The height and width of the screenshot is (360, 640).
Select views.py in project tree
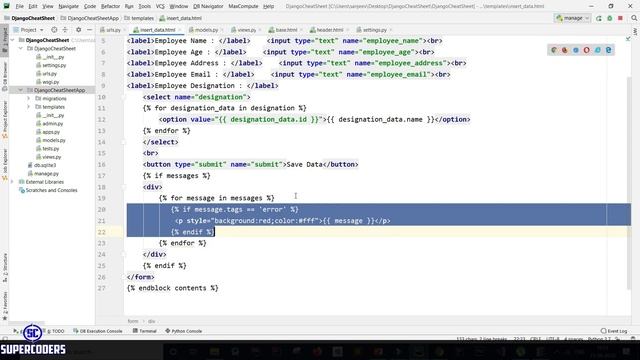pos(51,157)
